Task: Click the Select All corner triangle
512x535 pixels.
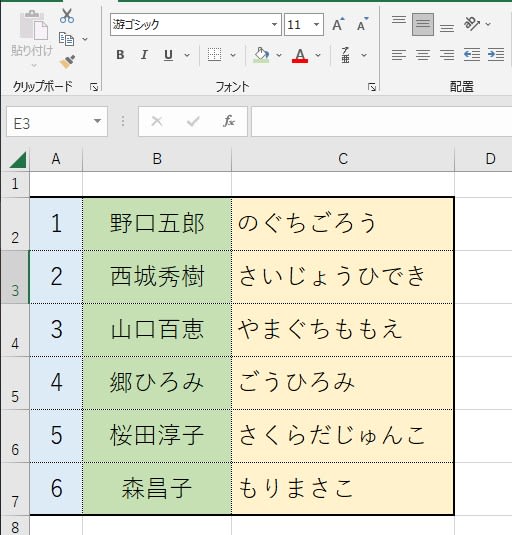Action: coord(17,160)
